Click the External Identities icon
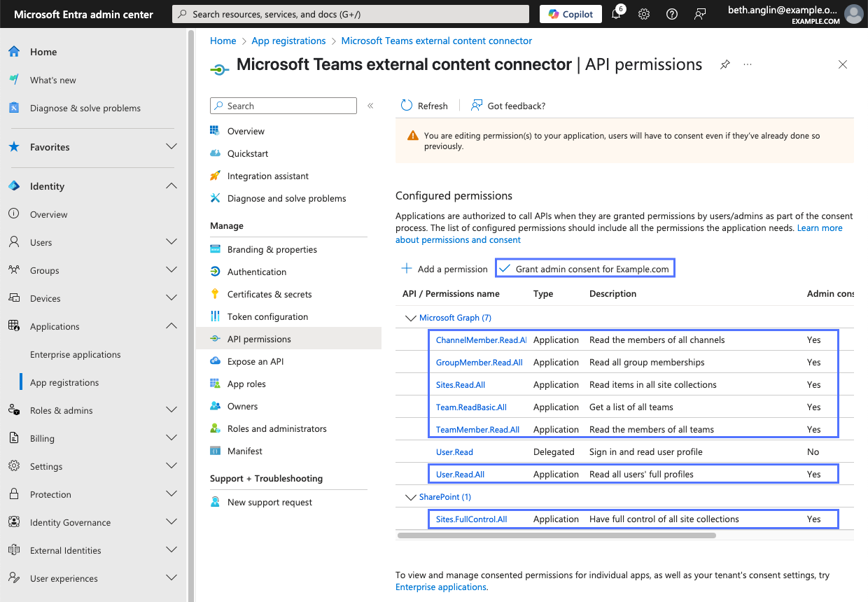The width and height of the screenshot is (868, 602). click(x=14, y=550)
